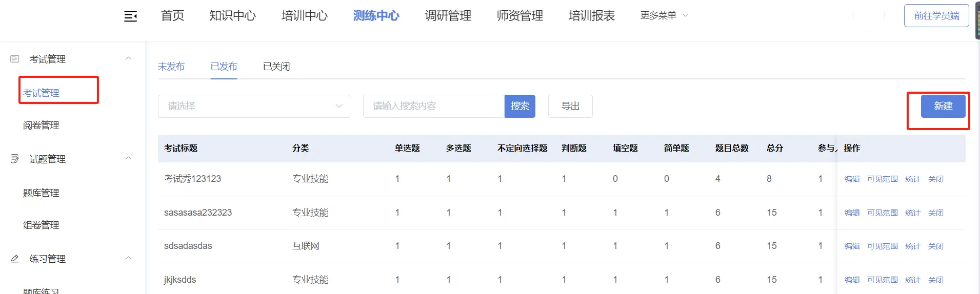The width and height of the screenshot is (980, 294).
Task: Open the 请选择 category dropdown
Action: [x=254, y=106]
